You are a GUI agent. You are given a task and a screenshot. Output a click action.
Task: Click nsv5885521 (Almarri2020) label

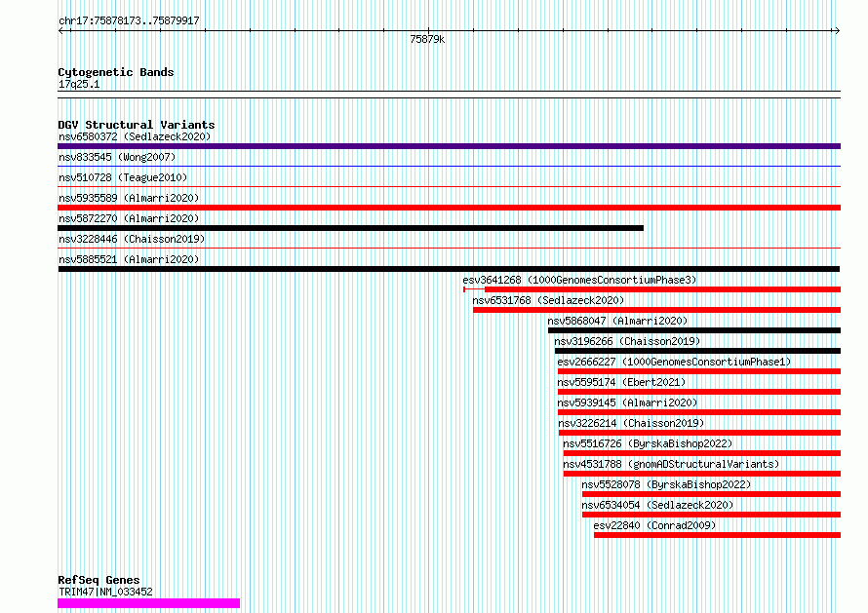tap(129, 259)
